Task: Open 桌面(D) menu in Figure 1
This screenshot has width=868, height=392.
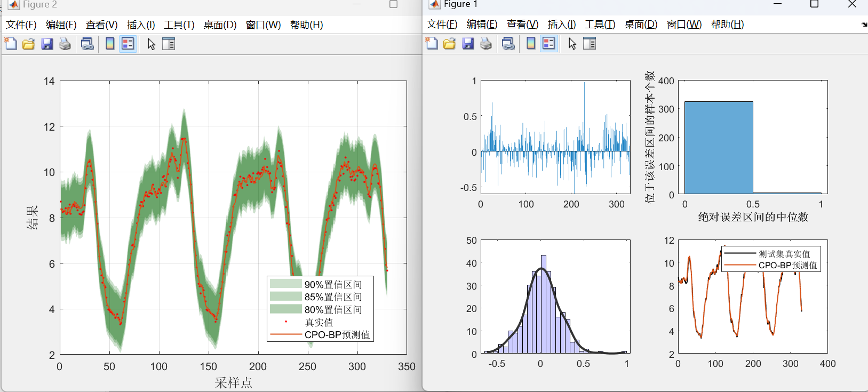Action: (x=641, y=25)
